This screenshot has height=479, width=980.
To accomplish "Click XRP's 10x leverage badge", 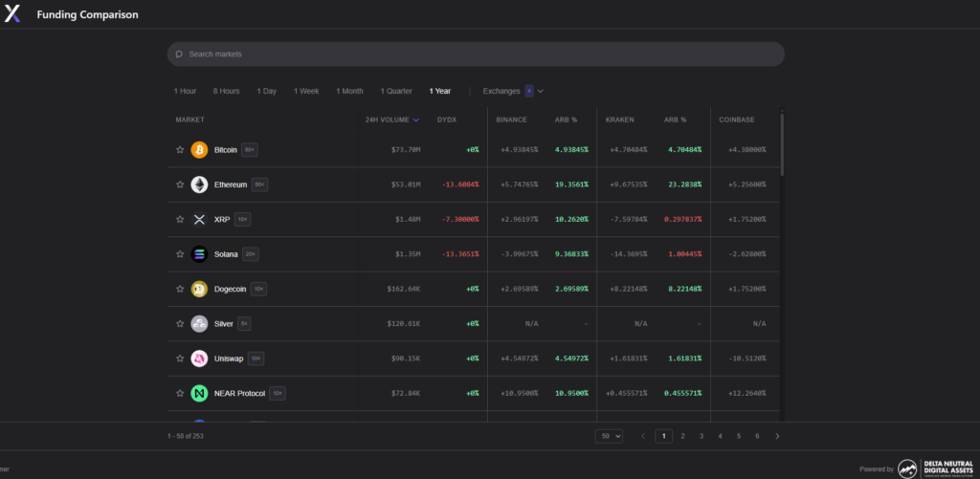I will pyautogui.click(x=242, y=220).
